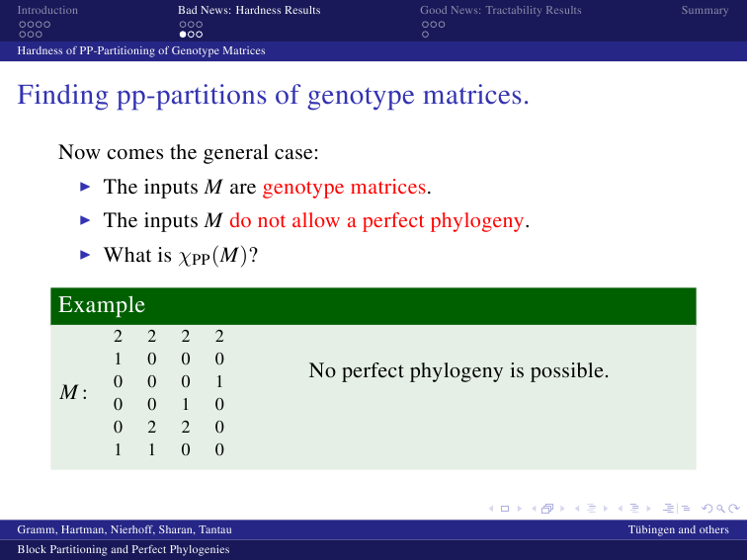Jump to previous subsection with its left arrow
Image resolution: width=747 pixels, height=560 pixels.
577,509
